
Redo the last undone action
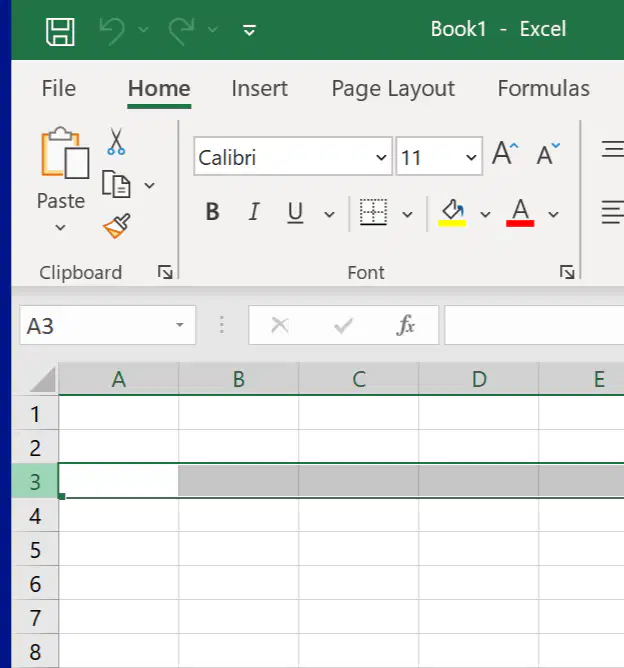point(181,31)
